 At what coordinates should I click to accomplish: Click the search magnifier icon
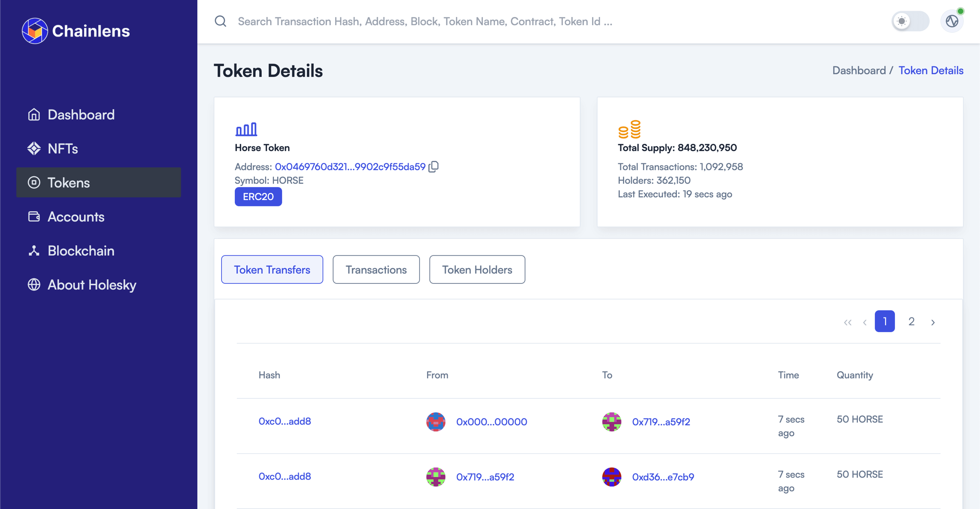(x=220, y=21)
